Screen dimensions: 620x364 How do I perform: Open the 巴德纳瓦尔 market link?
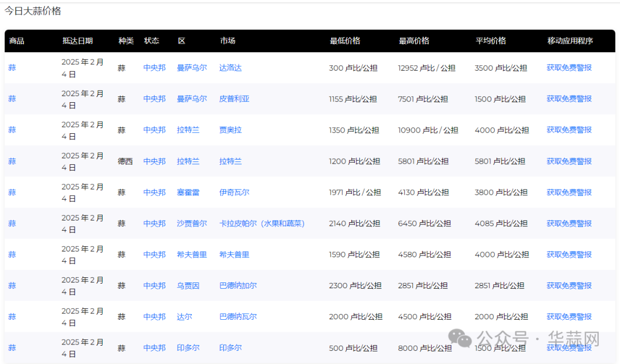(x=238, y=316)
